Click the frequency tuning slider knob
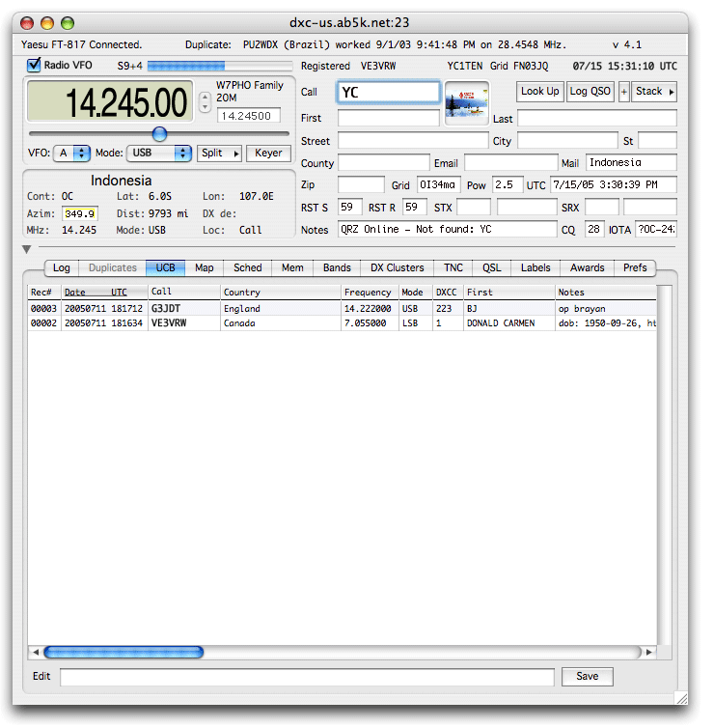 tap(159, 133)
